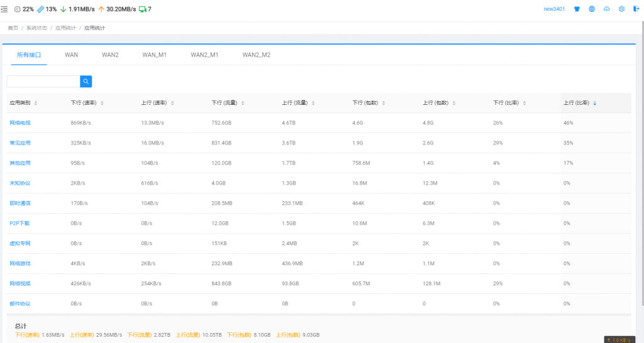This screenshot has width=644, height=343.
Task: Click the blue search magnifier button
Action: pyautogui.click(x=86, y=81)
